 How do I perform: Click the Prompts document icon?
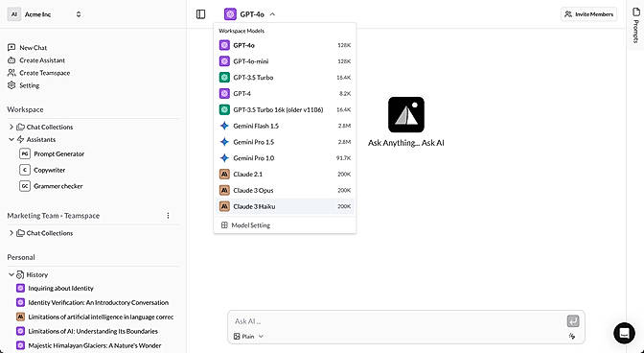tap(636, 12)
